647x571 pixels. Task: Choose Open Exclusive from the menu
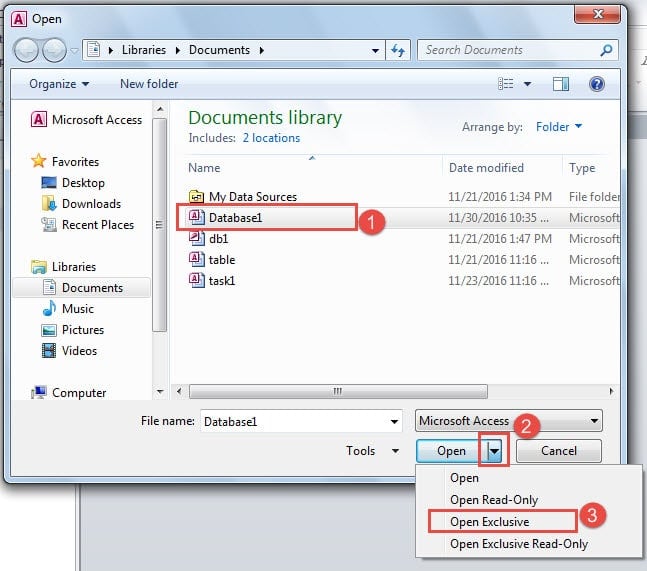tap(489, 522)
